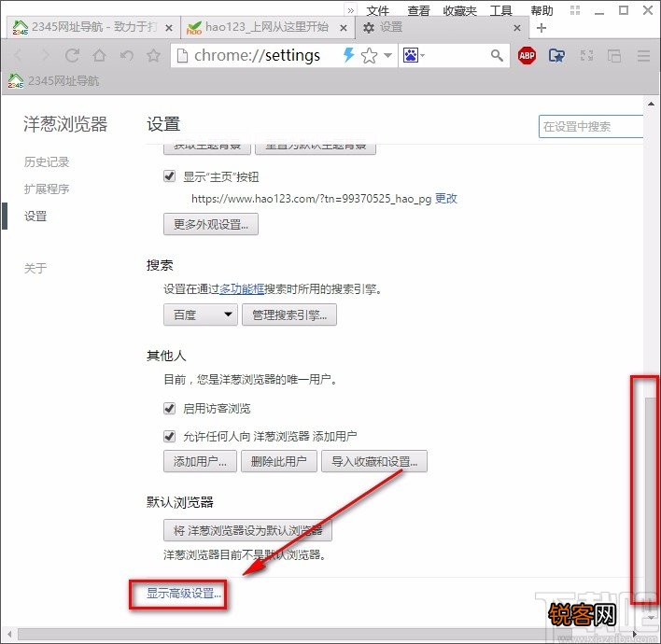Click the grid icon next to 帮助

coord(575,9)
